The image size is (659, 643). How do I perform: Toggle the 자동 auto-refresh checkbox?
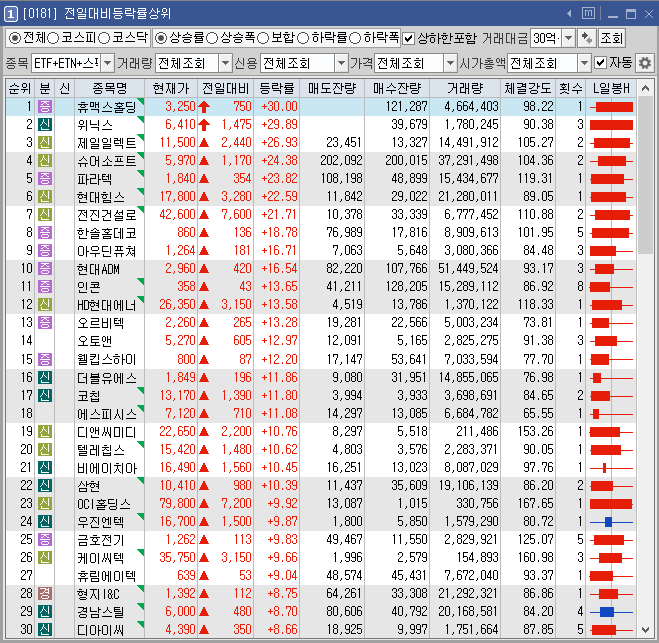[x=601, y=63]
